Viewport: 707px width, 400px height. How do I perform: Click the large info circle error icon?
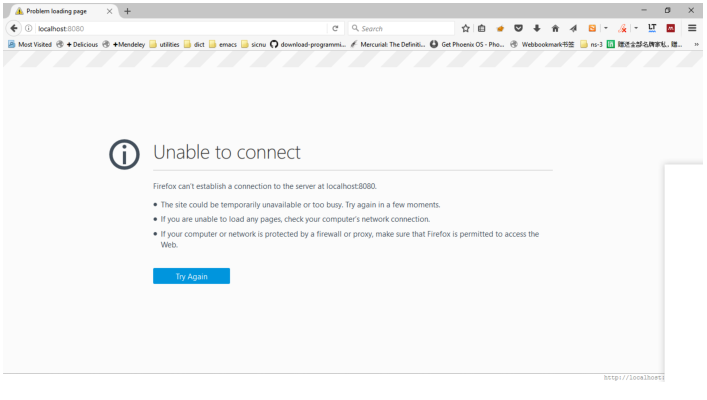(124, 154)
